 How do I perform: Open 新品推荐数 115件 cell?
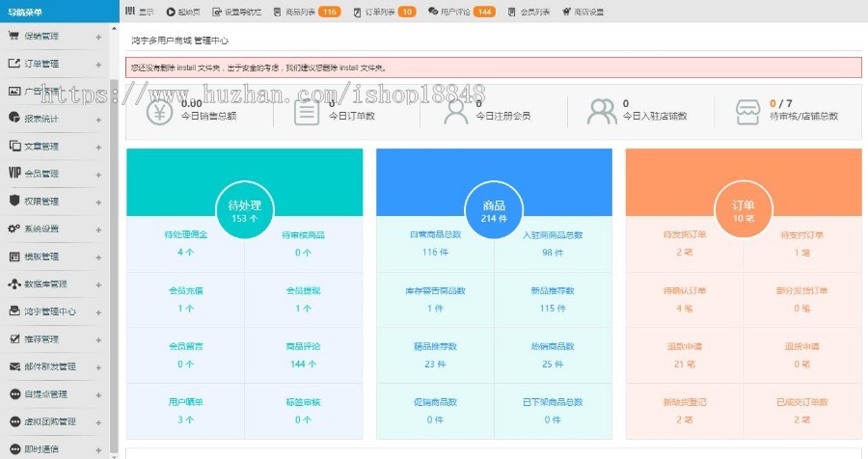click(x=553, y=300)
